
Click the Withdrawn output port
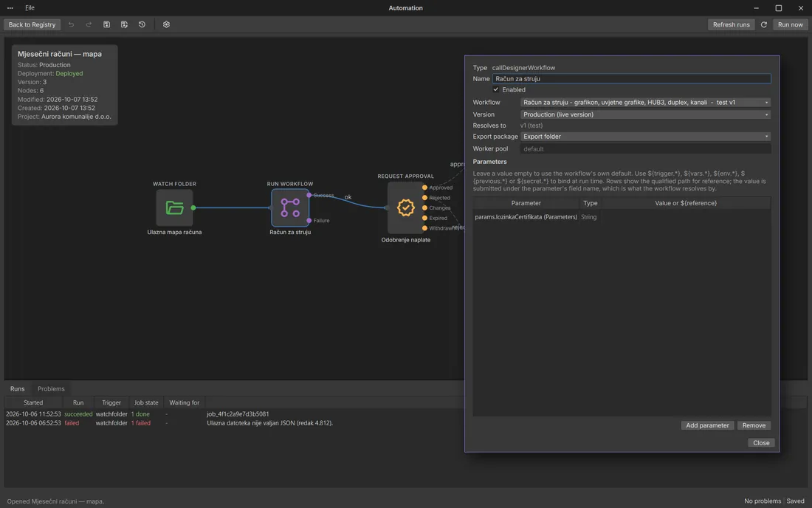(424, 228)
